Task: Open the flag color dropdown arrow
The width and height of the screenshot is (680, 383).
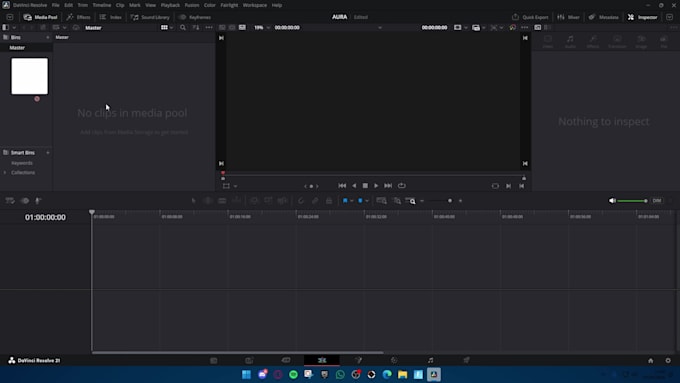Action: pos(352,201)
